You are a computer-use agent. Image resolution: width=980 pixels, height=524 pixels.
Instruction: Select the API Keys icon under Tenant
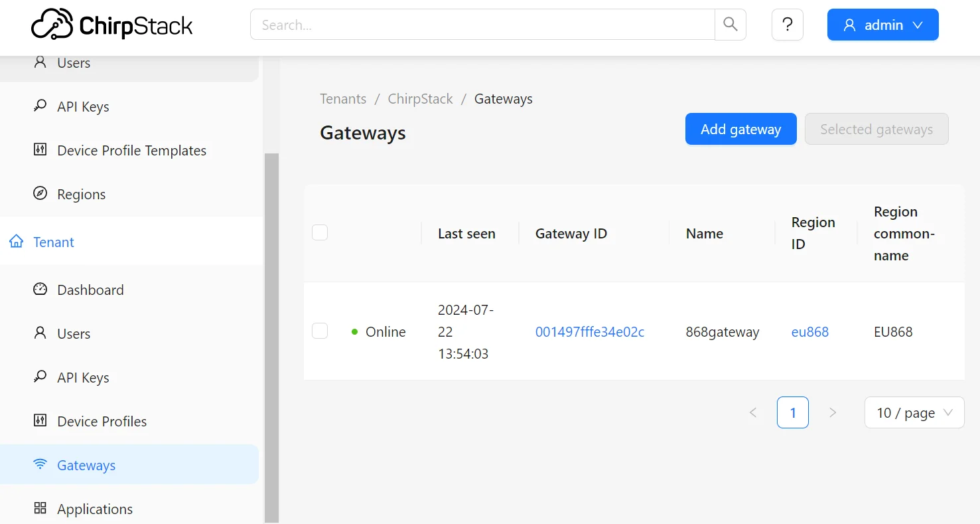pos(40,377)
